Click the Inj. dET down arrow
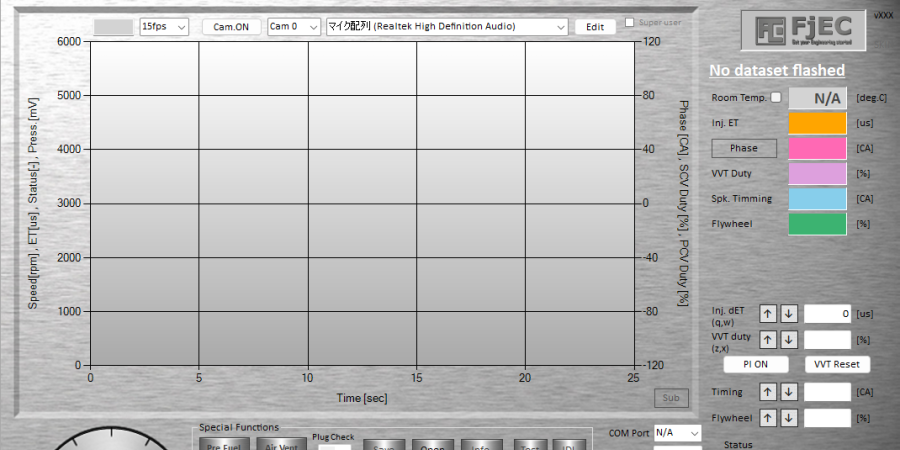Image resolution: width=900 pixels, height=450 pixels. (788, 314)
